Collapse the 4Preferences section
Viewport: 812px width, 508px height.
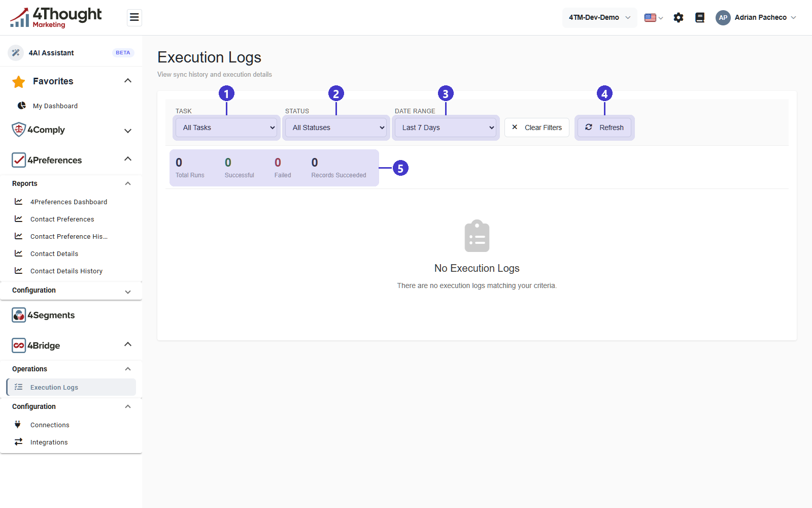(x=128, y=159)
